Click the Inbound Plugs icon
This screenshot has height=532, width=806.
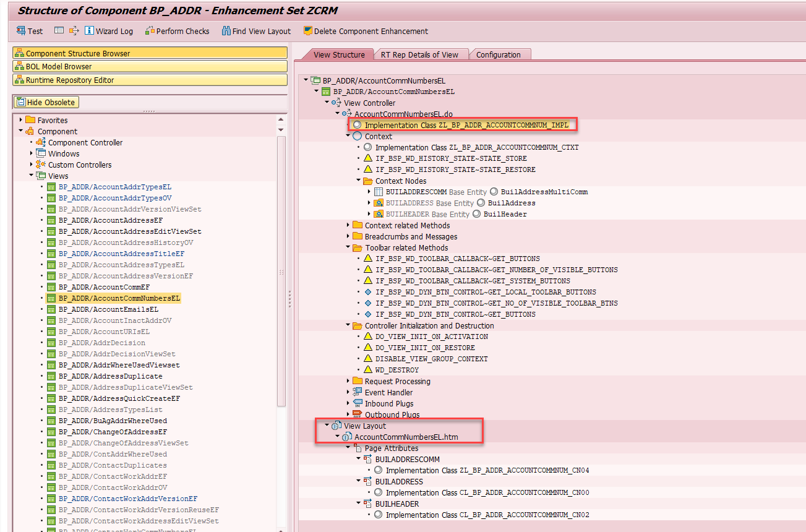coord(356,403)
